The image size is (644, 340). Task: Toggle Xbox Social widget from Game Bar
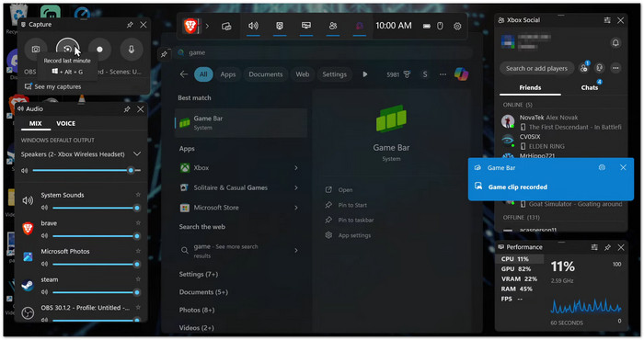point(333,26)
